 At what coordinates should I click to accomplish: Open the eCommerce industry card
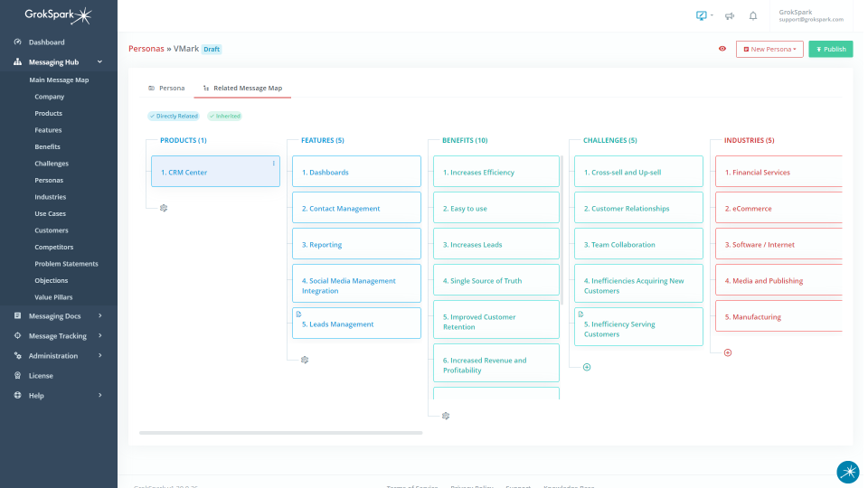[x=778, y=208]
